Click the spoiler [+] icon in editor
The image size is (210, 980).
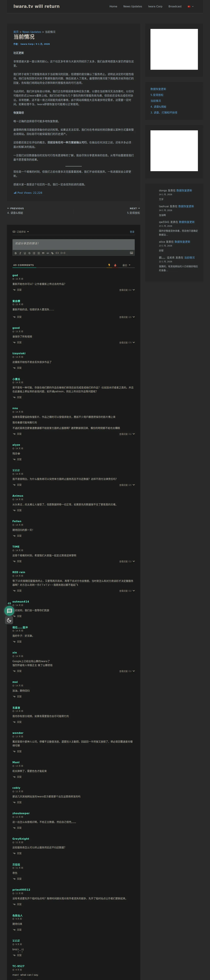pos(63,253)
